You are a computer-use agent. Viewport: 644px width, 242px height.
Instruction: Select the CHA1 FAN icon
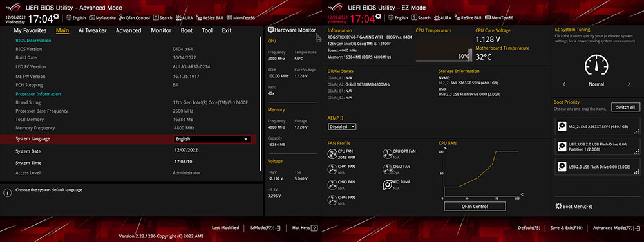pos(332,169)
